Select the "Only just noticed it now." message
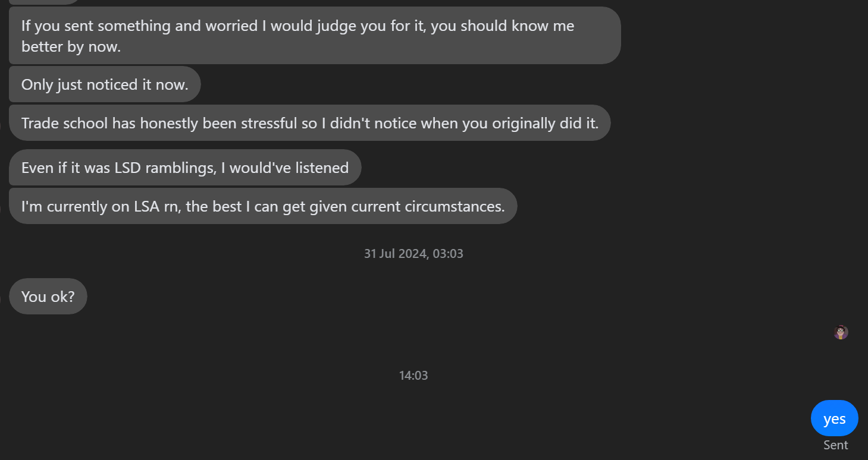Image resolution: width=868 pixels, height=460 pixels. pos(105,84)
